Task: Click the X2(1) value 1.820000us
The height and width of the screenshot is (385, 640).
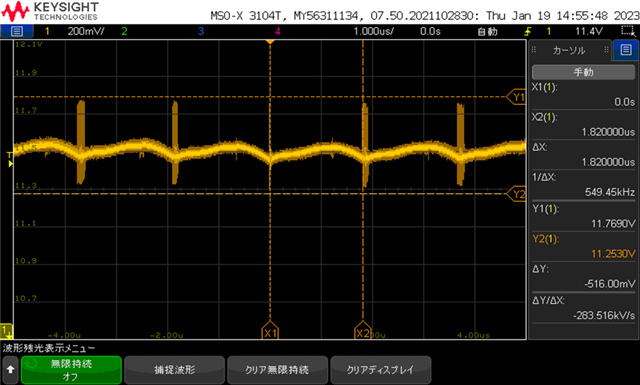Action: click(x=608, y=132)
